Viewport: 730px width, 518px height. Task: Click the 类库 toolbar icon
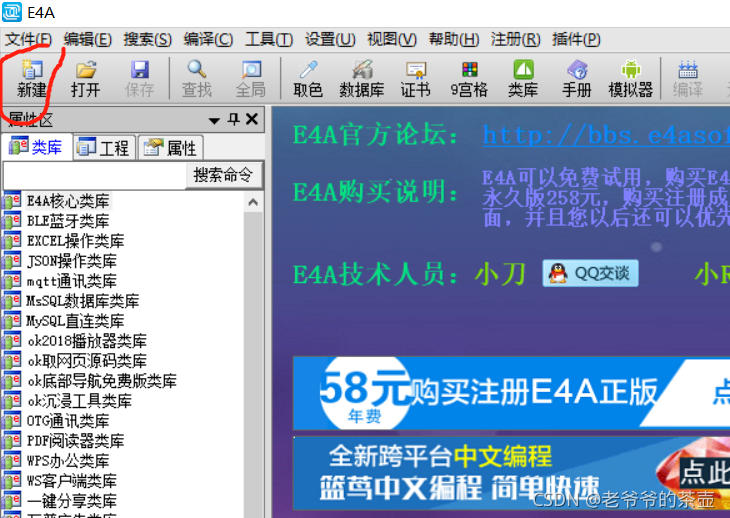coord(523,79)
